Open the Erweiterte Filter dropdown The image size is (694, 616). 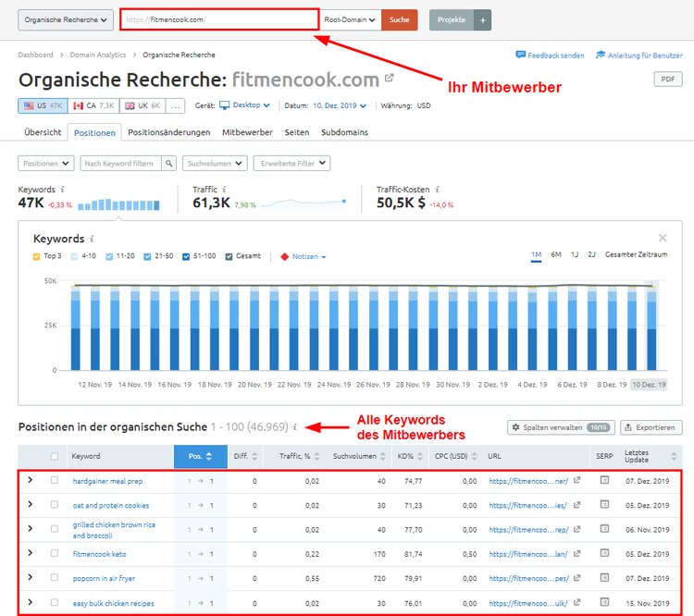[291, 164]
